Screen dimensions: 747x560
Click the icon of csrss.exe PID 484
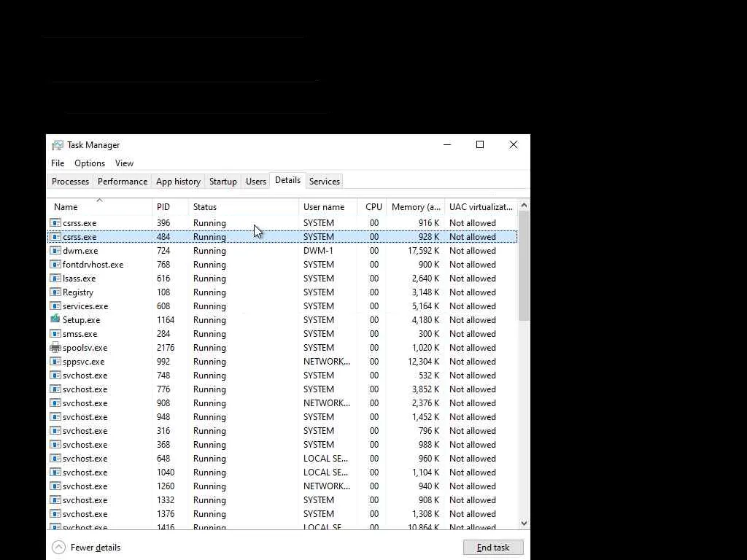[x=55, y=237]
